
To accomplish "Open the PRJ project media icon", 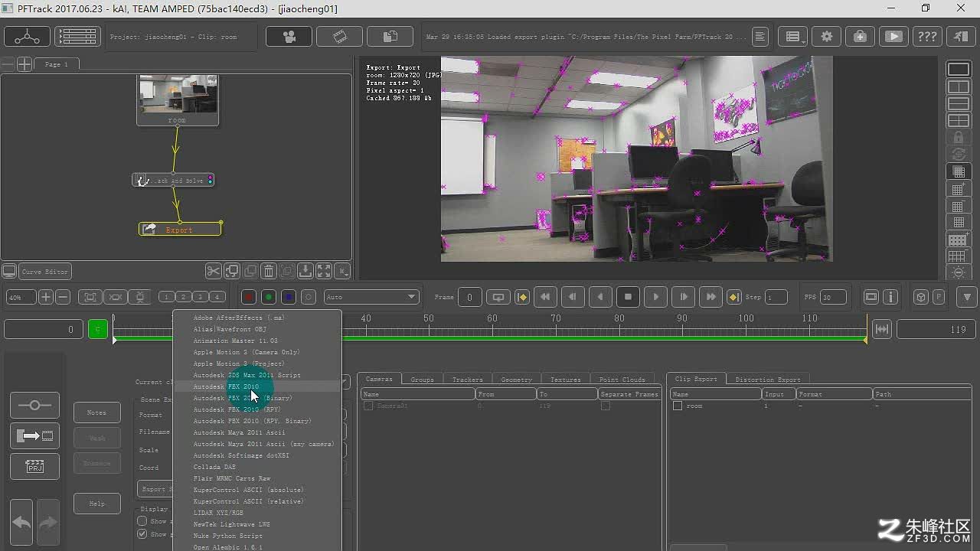I will [34, 466].
